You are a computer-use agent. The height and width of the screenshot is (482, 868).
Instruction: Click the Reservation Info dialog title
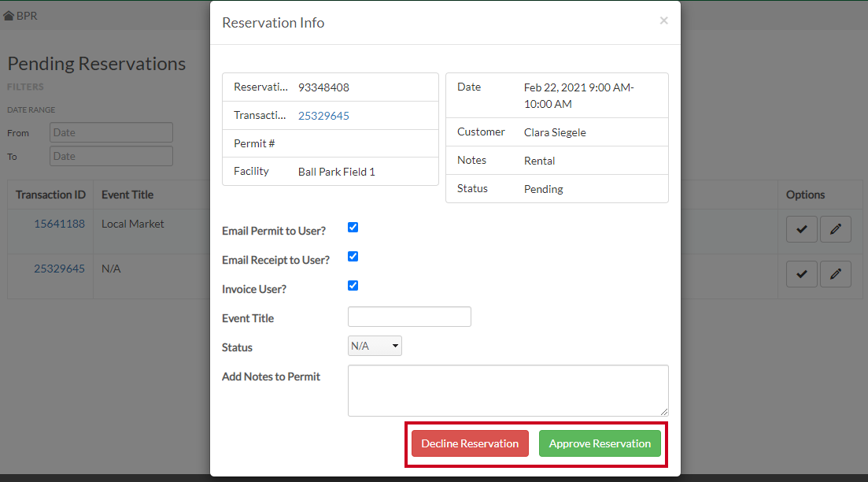tap(274, 23)
